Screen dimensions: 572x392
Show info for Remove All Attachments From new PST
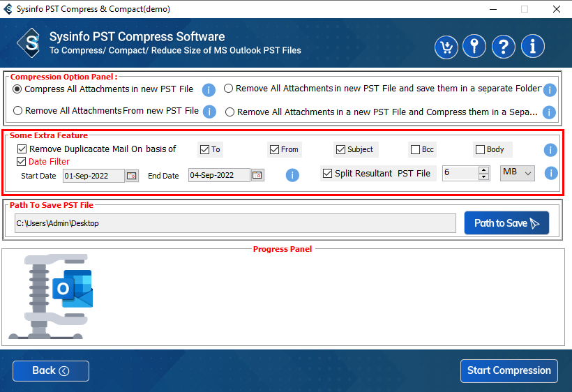coord(209,112)
